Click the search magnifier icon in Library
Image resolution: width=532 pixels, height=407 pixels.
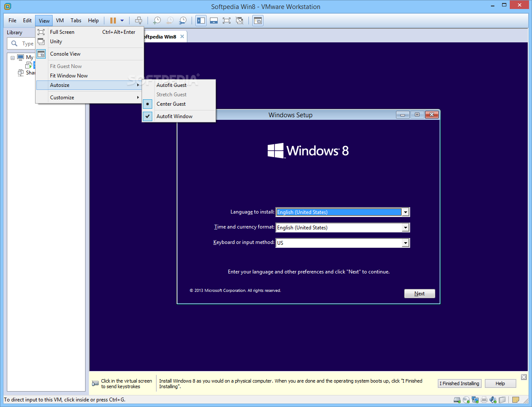point(15,44)
